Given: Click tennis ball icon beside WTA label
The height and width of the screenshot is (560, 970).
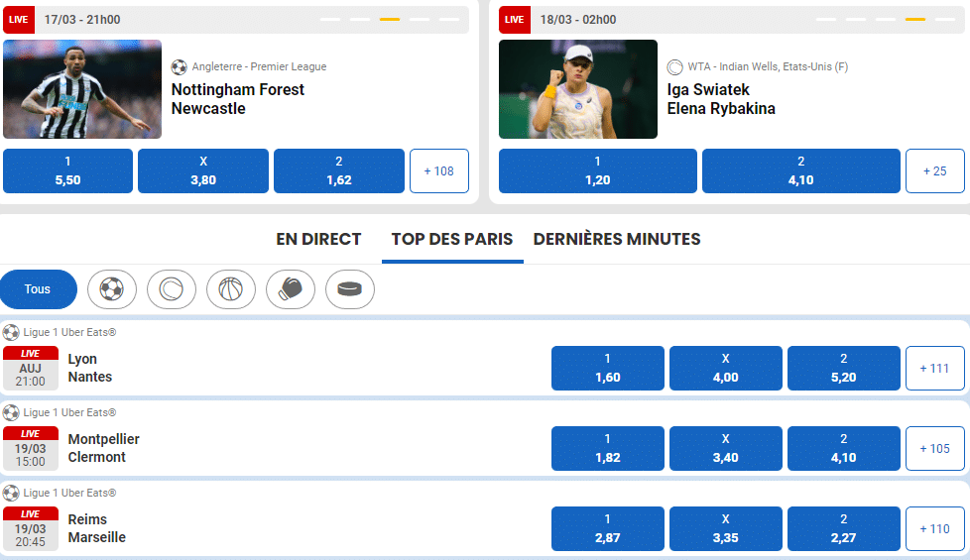Looking at the screenshot, I should [x=674, y=66].
